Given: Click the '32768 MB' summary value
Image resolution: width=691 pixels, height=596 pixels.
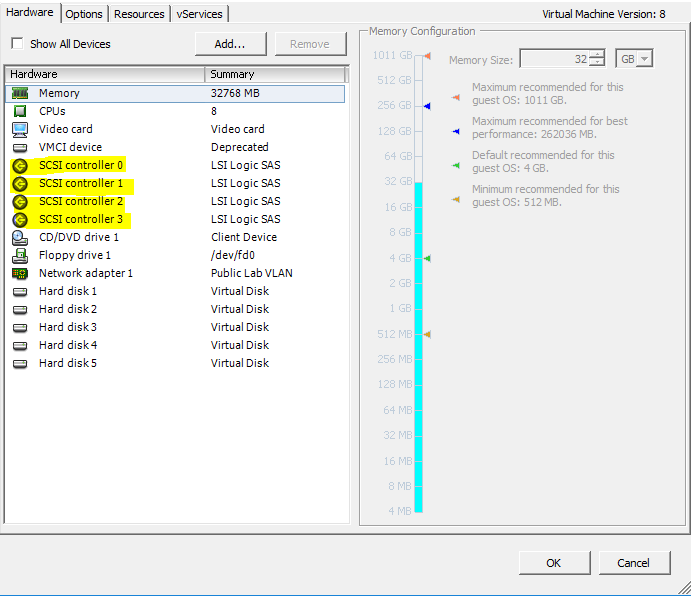Looking at the screenshot, I should point(235,93).
